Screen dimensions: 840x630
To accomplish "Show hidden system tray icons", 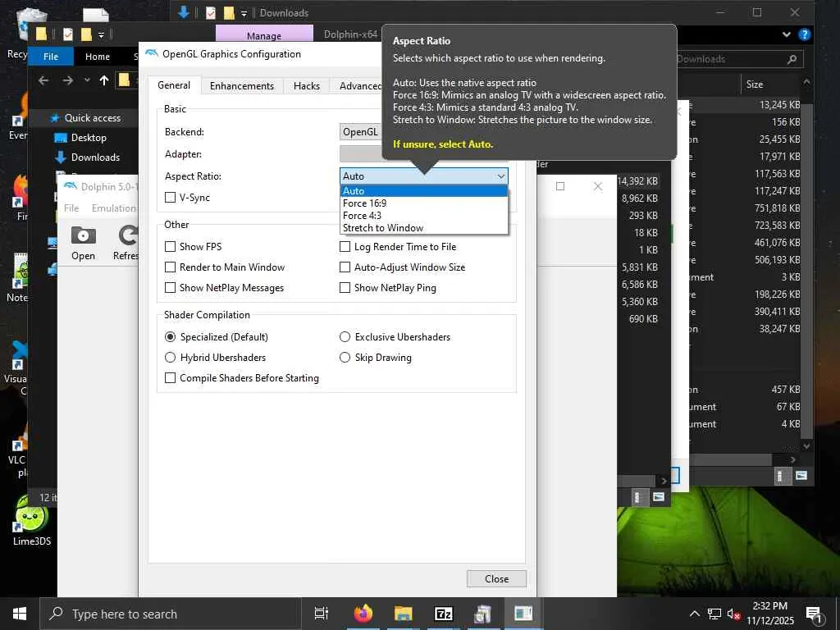I will click(694, 614).
